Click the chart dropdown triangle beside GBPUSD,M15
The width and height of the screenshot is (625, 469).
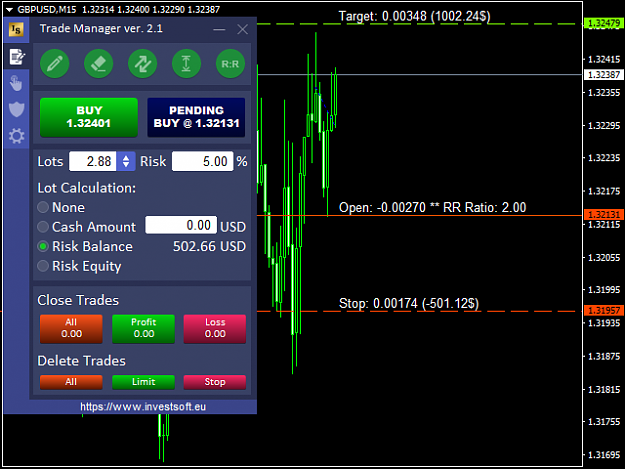pyautogui.click(x=10, y=10)
